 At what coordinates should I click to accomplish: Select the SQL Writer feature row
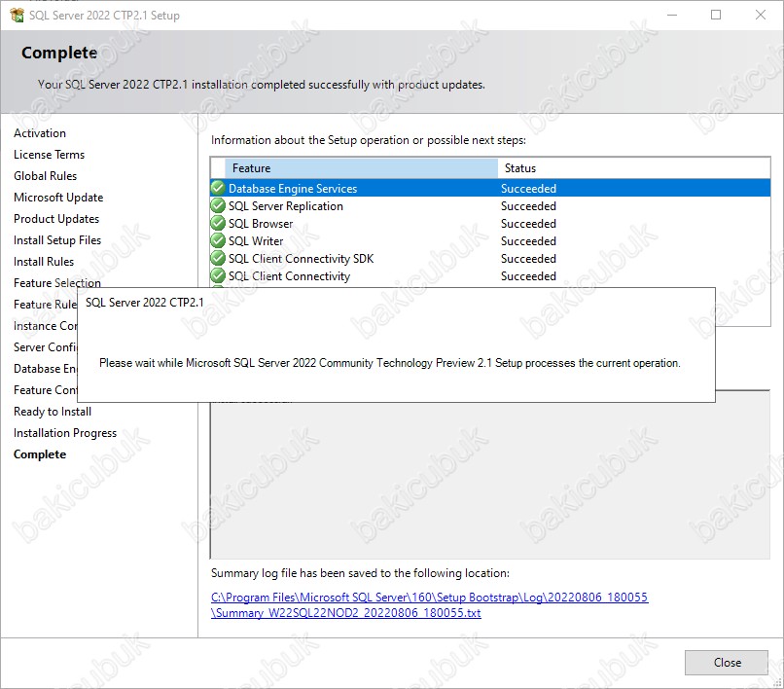pyautogui.click(x=490, y=240)
